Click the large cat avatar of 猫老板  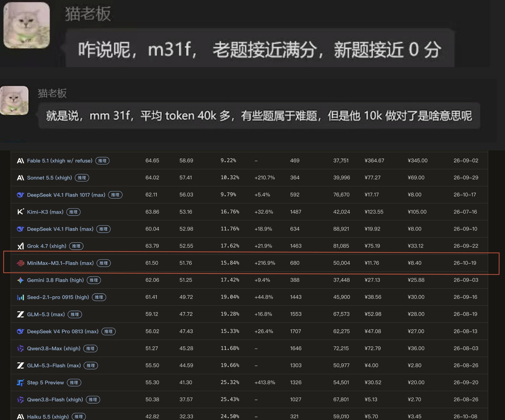click(x=26, y=25)
